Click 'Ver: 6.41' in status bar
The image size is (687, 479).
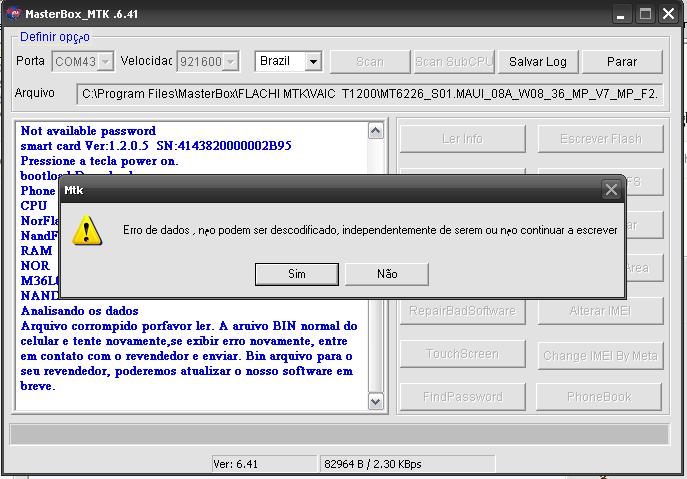[x=235, y=464]
